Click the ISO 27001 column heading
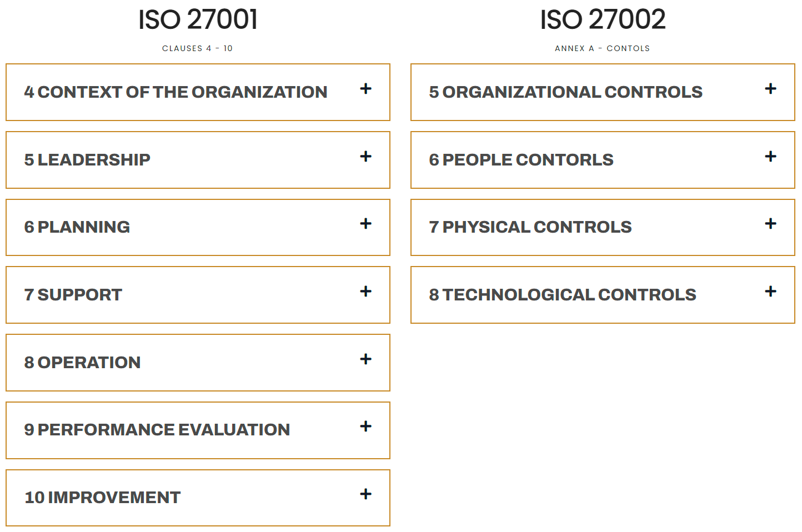This screenshot has height=532, width=802. [198, 19]
